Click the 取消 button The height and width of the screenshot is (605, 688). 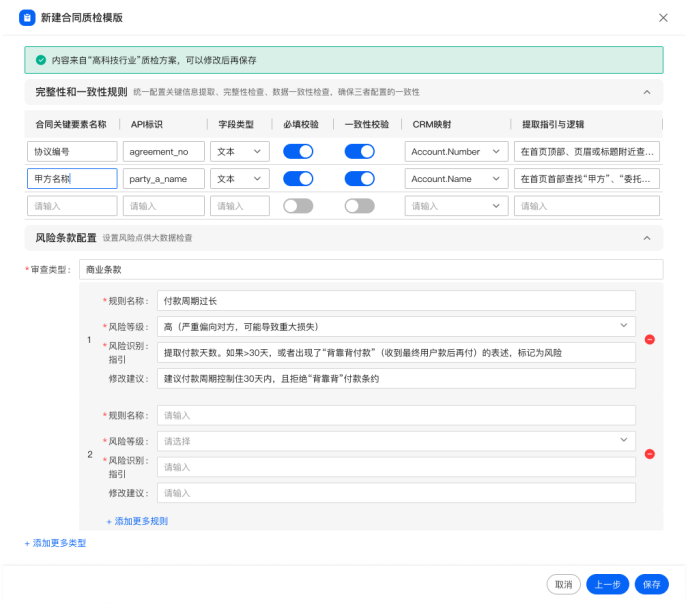click(563, 584)
